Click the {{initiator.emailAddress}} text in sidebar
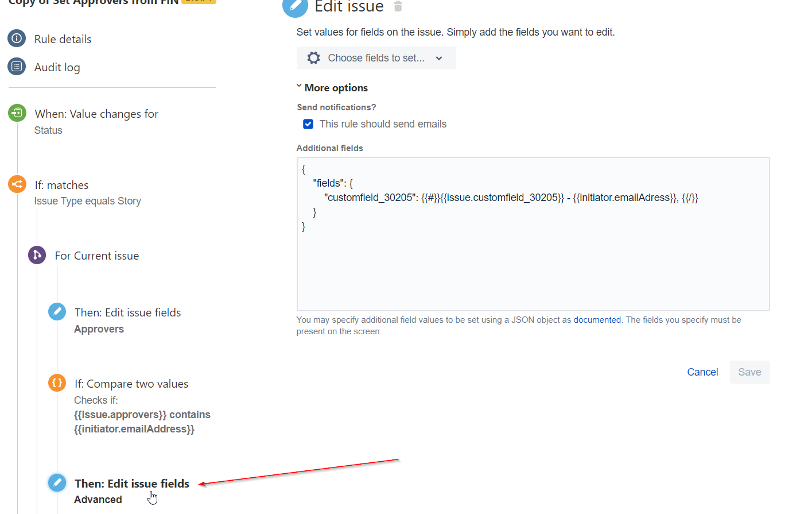The height and width of the screenshot is (514, 812). point(134,429)
